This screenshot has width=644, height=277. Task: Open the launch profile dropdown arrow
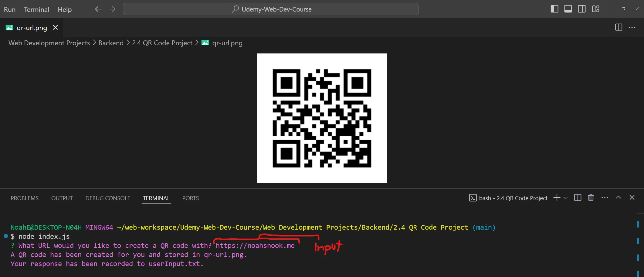pos(565,198)
